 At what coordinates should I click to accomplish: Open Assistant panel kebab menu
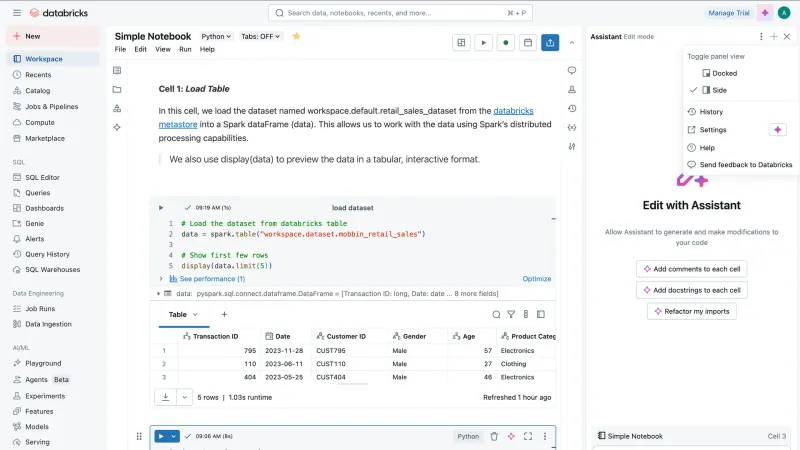click(x=761, y=36)
